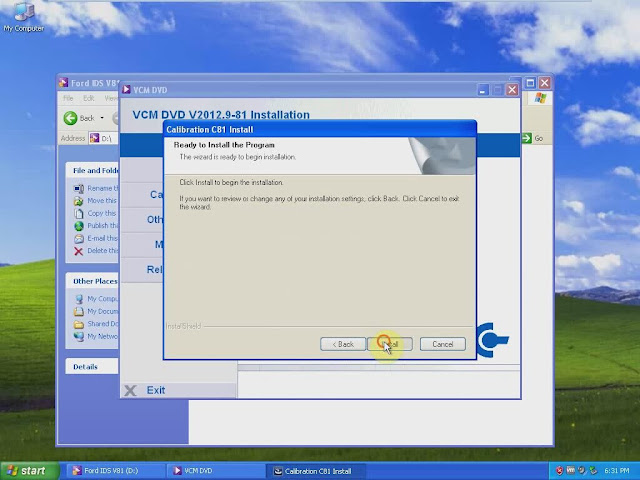Click the Address bar drive icon
Viewport: 640px width, 480px height.
[x=94, y=138]
